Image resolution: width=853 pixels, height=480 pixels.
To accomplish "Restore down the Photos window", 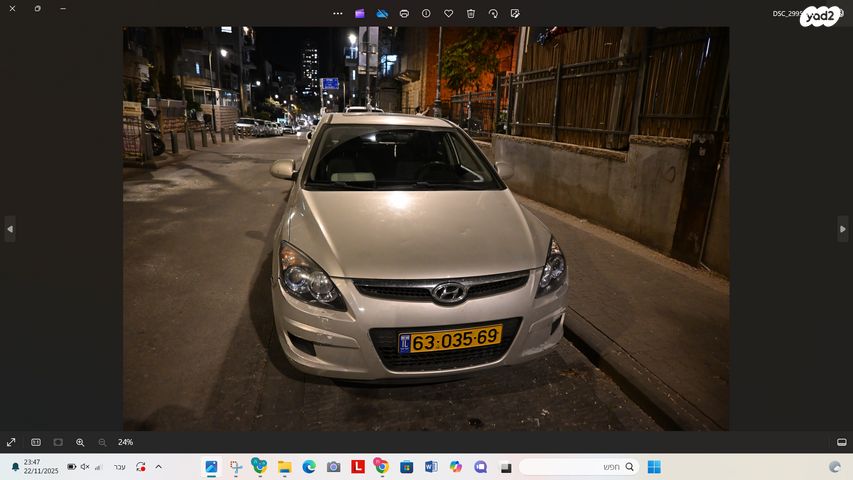I will pyautogui.click(x=38, y=9).
